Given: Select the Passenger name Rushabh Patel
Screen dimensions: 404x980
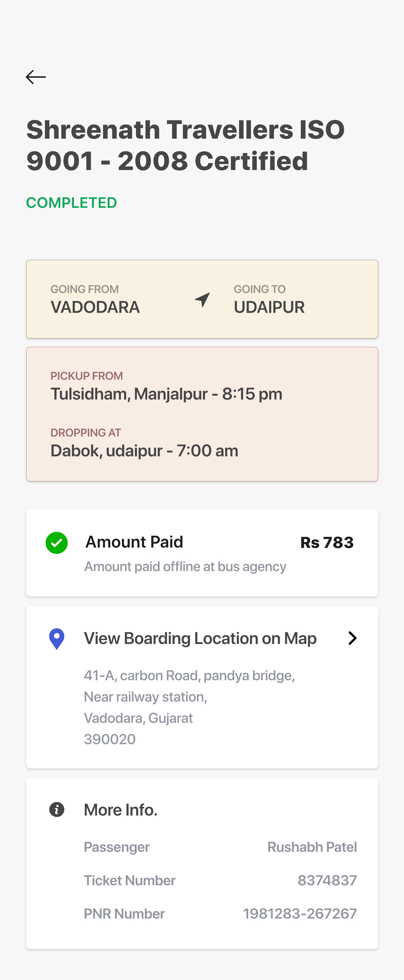Looking at the screenshot, I should tap(312, 847).
